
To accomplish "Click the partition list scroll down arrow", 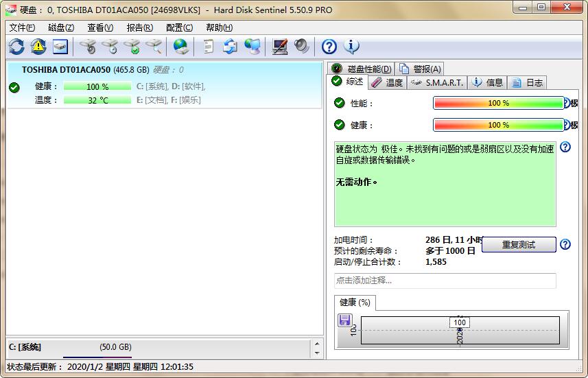I will click(x=317, y=353).
